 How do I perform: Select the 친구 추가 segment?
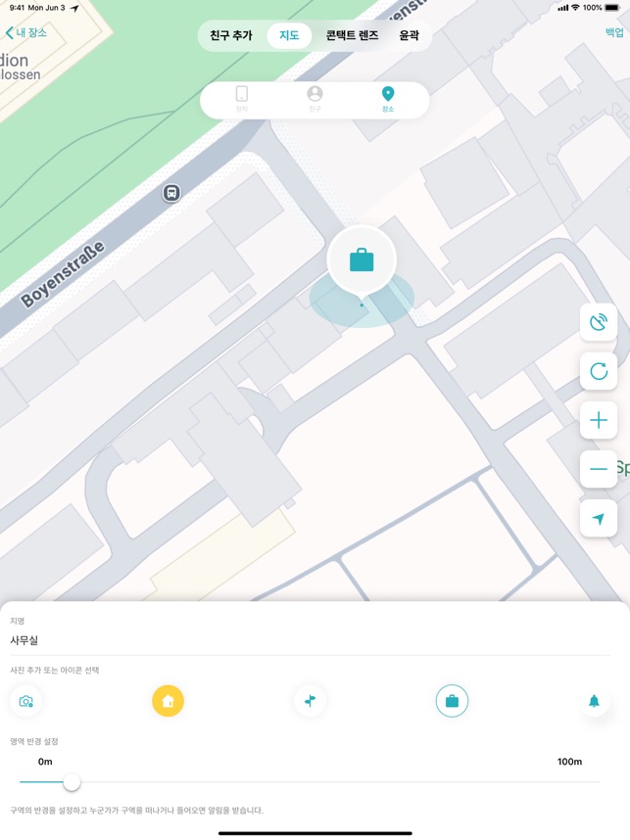(x=231, y=36)
